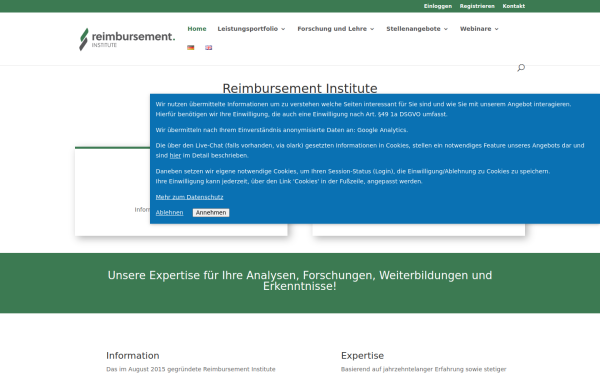600x375 pixels.
Task: Click the Expertise section heading
Action: pyautogui.click(x=362, y=356)
